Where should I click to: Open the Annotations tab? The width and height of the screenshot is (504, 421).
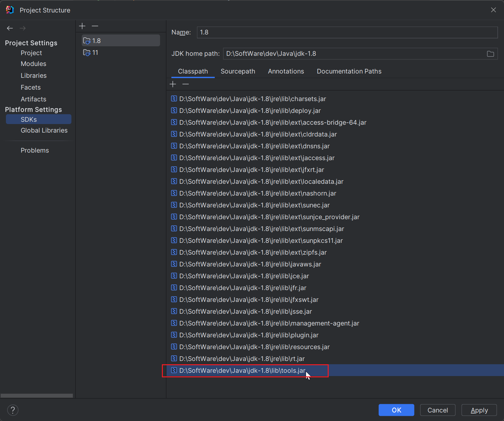point(286,71)
